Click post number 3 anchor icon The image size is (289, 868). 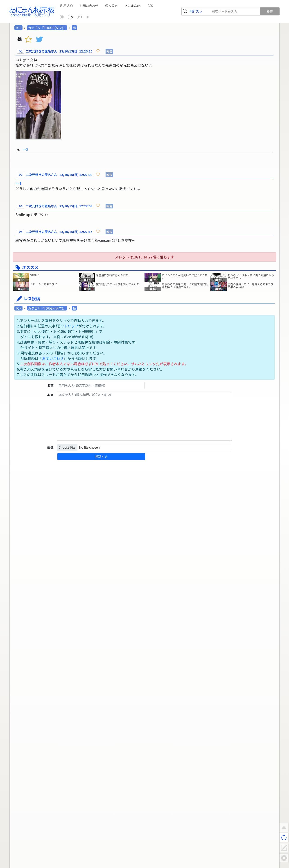click(x=20, y=206)
